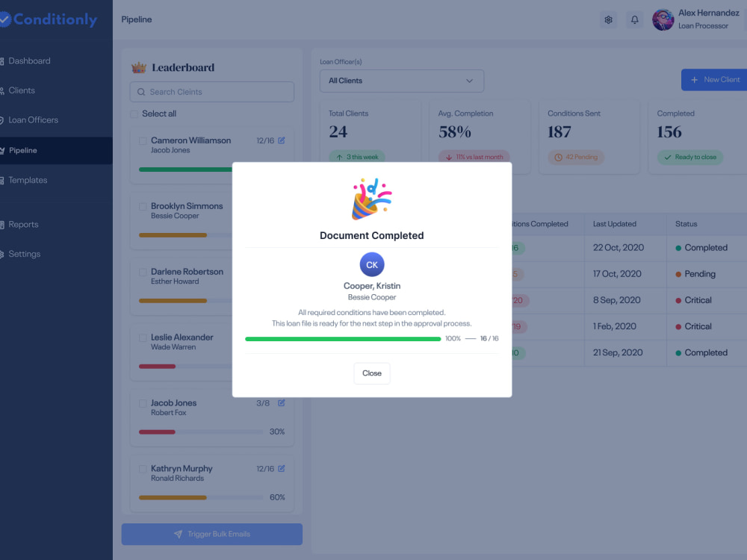747x560 pixels.
Task: Click the Conditionly logo checkmark icon
Action: [x=4, y=19]
